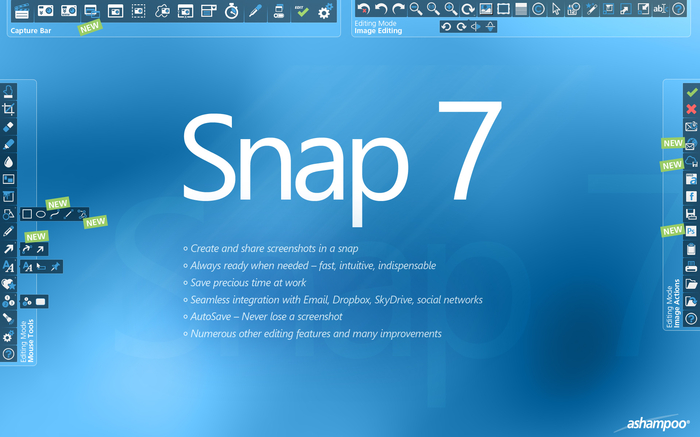Click the rotate right sub-icon

pos(462,27)
